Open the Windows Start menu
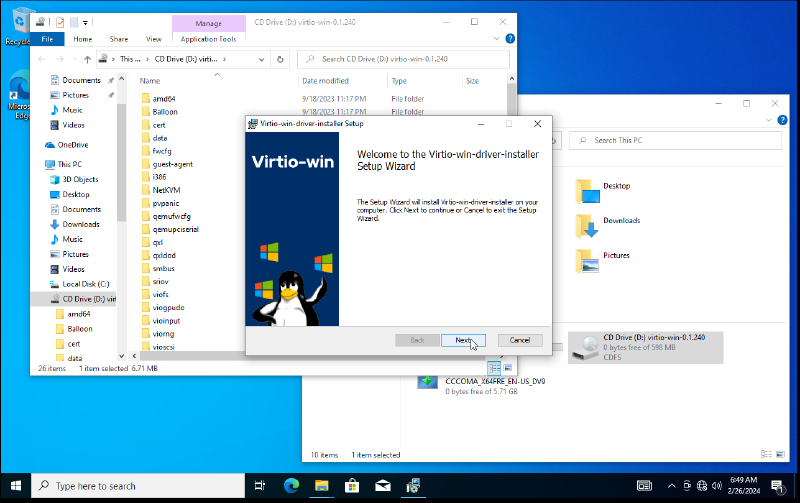This screenshot has height=503, width=800. pos(16,486)
